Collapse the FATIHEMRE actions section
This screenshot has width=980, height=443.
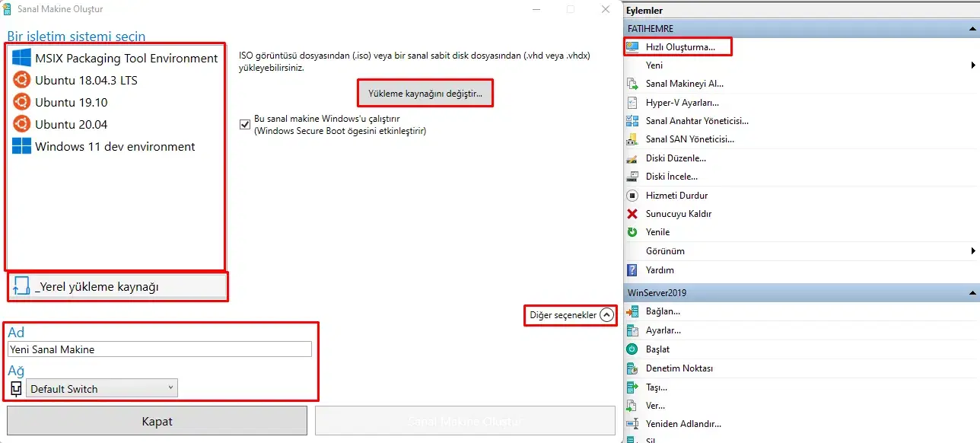[x=972, y=29]
